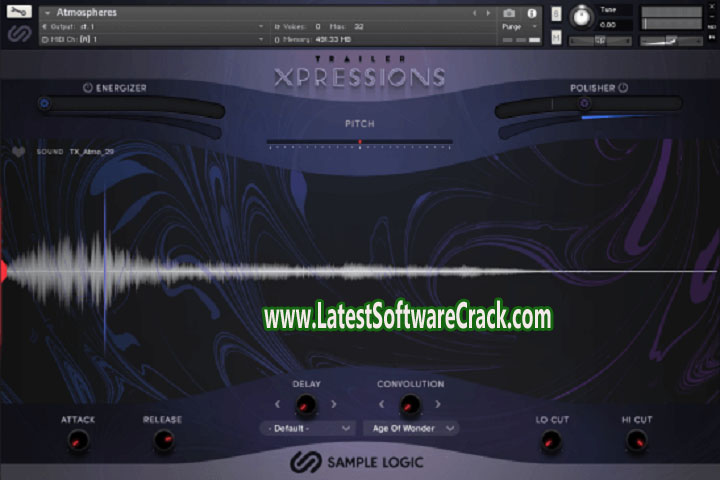This screenshot has height=480, width=720.
Task: Click the Max voices value 32
Action: pos(359,27)
